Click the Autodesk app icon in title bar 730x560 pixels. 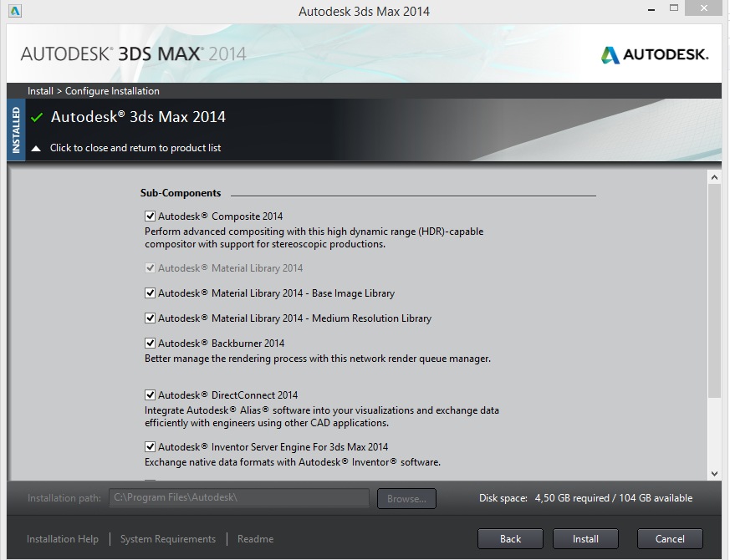click(15, 11)
